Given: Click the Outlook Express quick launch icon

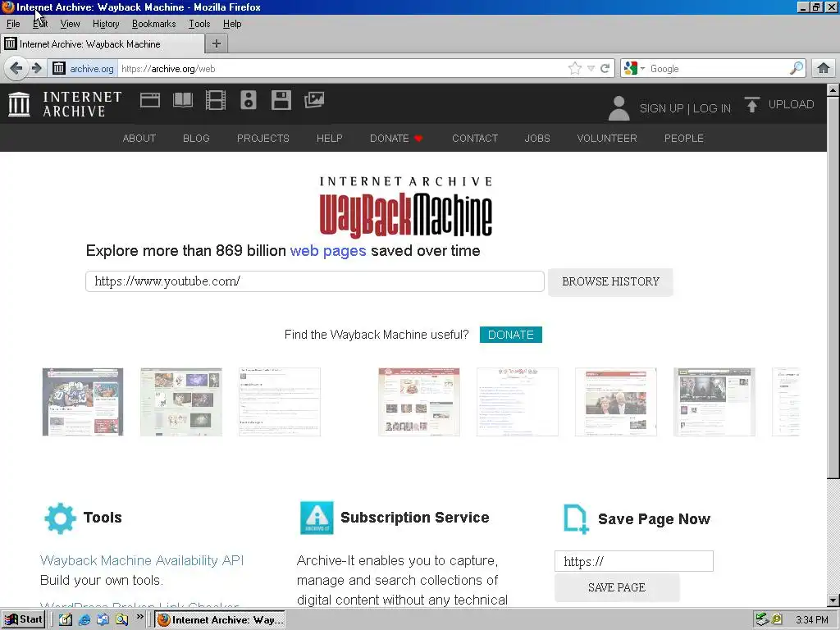Looking at the screenshot, I should tap(103, 619).
